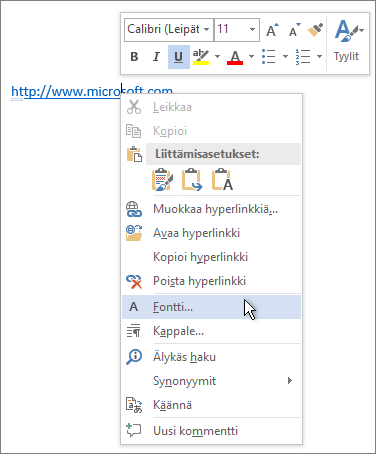Apply yellow text highlight color
The width and height of the screenshot is (376, 454).
(x=201, y=57)
